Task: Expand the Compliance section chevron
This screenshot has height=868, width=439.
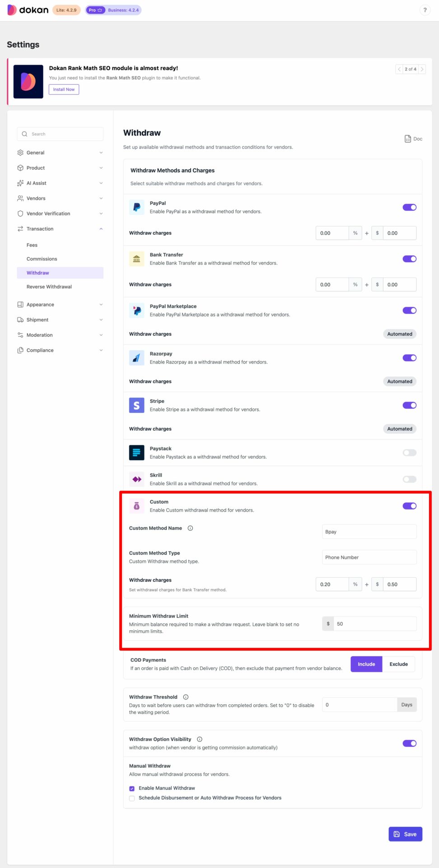Action: point(101,350)
